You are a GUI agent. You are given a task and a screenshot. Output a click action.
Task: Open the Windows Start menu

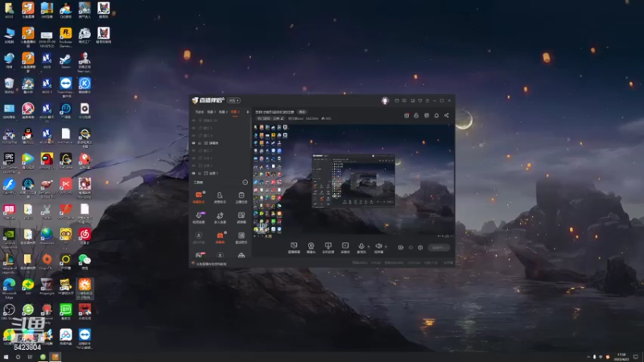click(x=6, y=357)
